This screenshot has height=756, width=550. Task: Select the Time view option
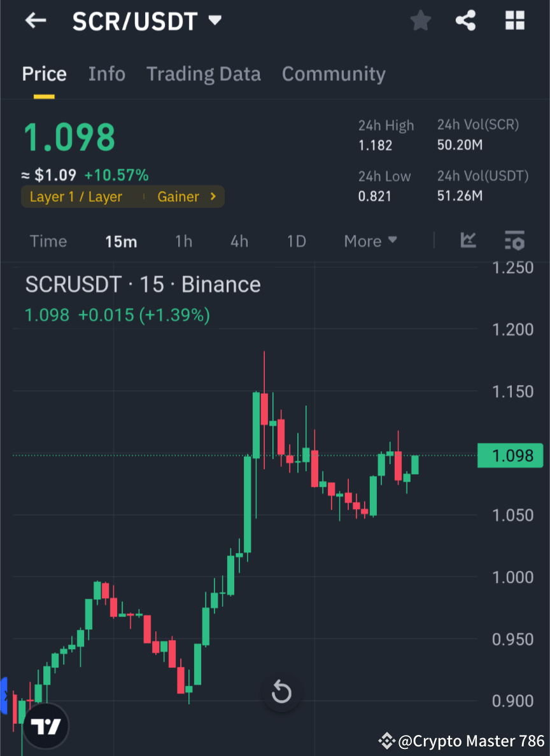(x=48, y=241)
